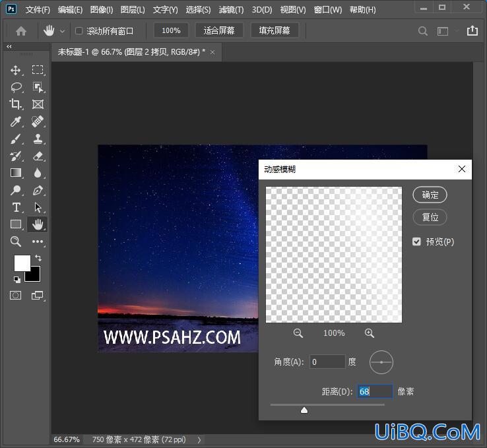
Task: Click the 100% zoom button
Action: pos(171,31)
